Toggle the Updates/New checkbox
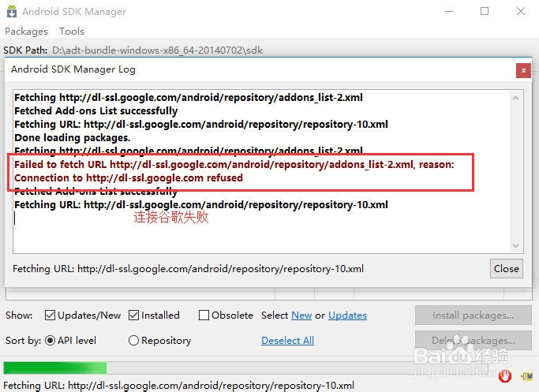 click(x=51, y=315)
